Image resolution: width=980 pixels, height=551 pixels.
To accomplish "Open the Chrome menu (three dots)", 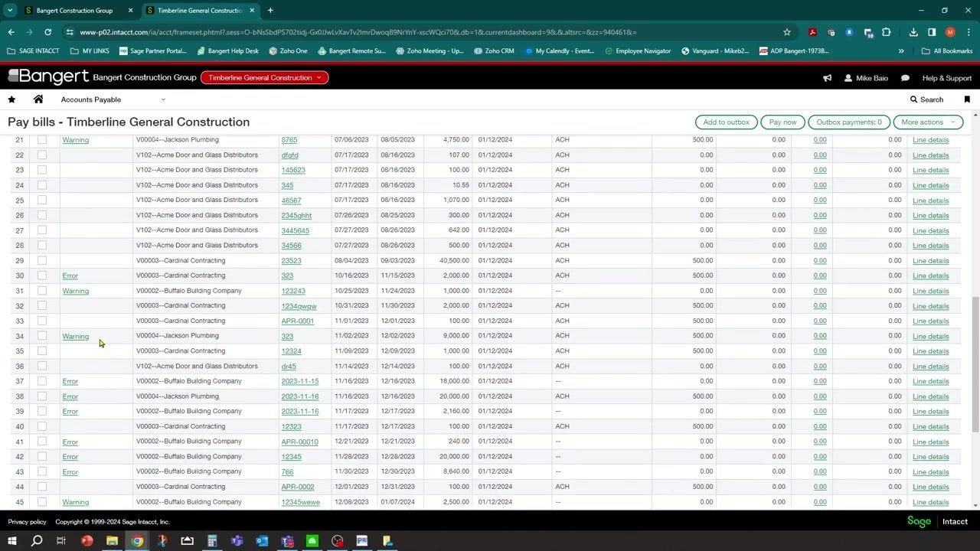I will (968, 32).
